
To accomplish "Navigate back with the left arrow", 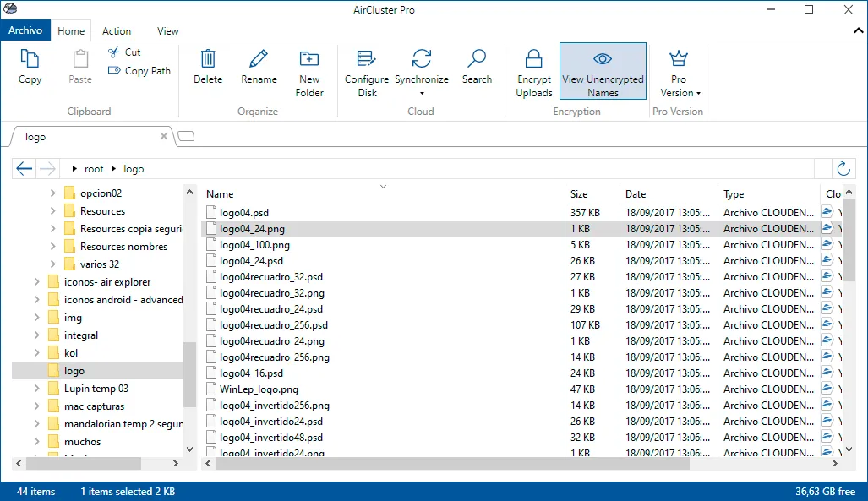I will pyautogui.click(x=25, y=168).
